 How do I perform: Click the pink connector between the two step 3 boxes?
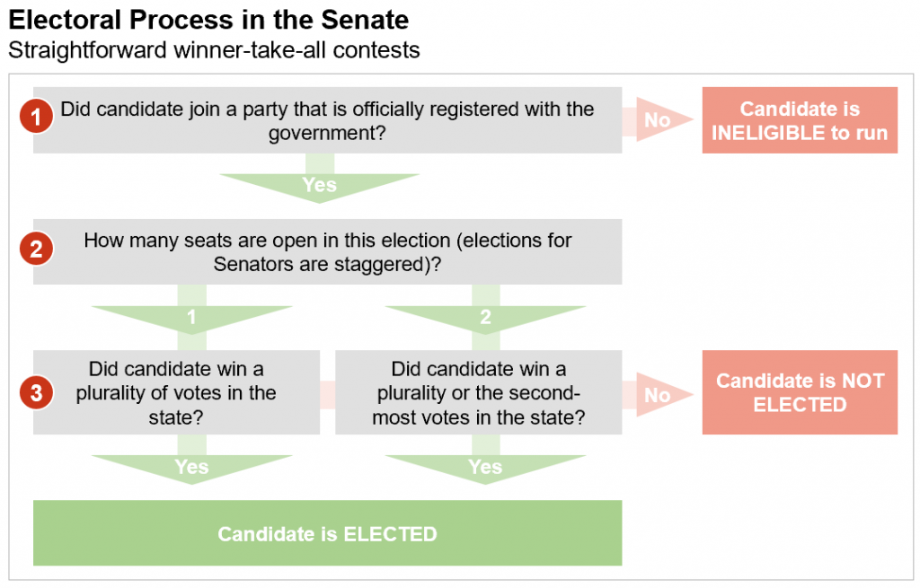point(327,394)
